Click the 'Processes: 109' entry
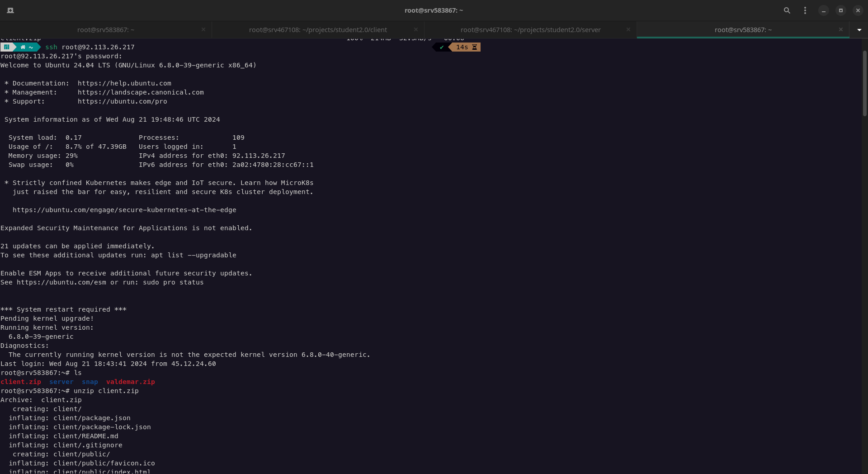The height and width of the screenshot is (474, 868). click(192, 137)
